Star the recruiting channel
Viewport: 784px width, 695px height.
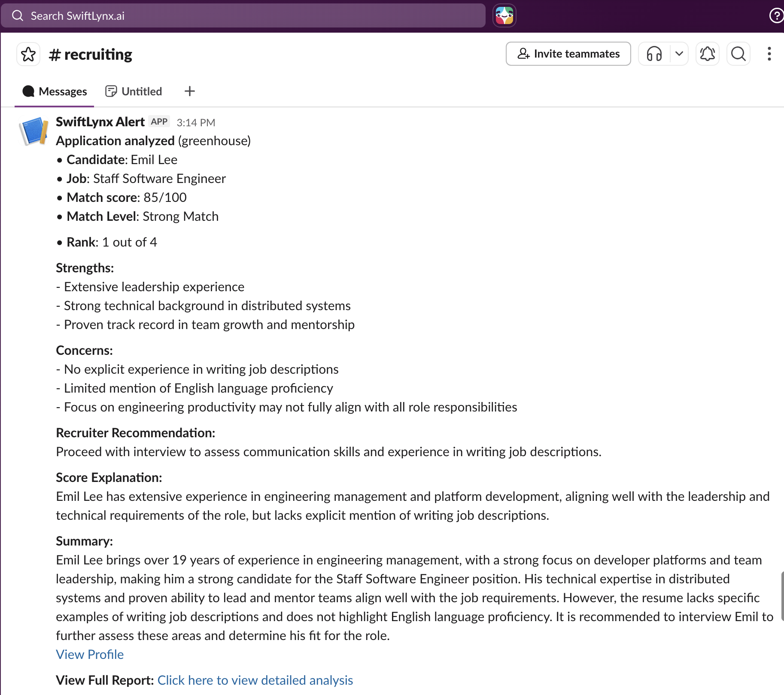pos(28,54)
